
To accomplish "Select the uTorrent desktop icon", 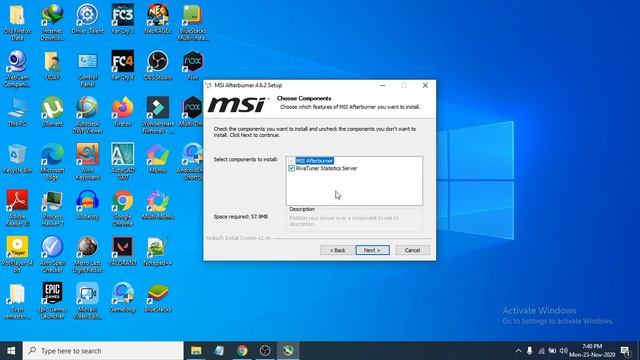I will point(52,112).
